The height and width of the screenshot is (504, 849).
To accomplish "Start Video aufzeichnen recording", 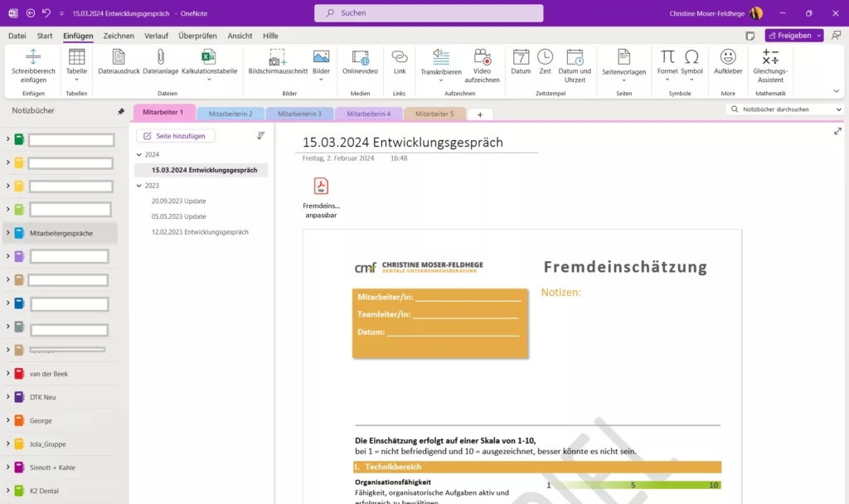I will click(x=482, y=57).
